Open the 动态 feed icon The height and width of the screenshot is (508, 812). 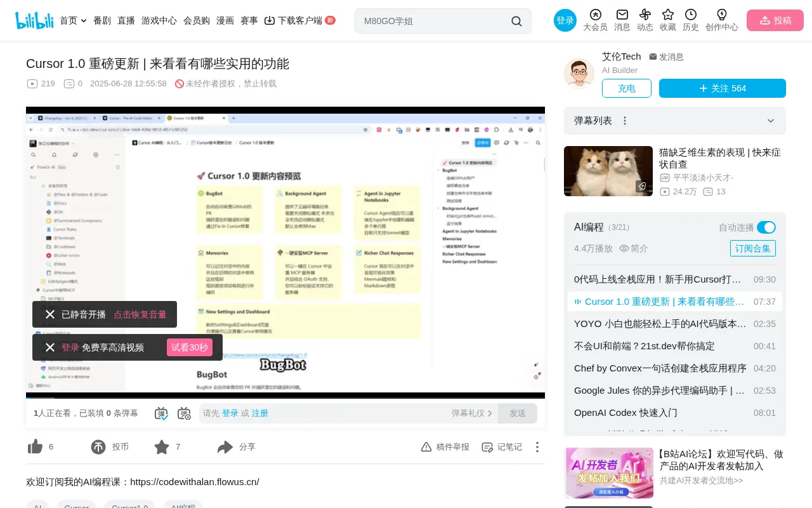click(645, 15)
